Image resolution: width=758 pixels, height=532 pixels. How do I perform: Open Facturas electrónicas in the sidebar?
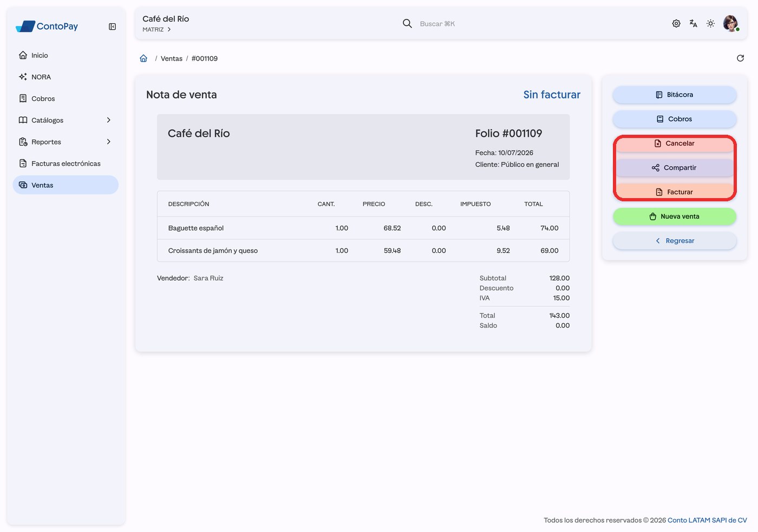click(66, 163)
